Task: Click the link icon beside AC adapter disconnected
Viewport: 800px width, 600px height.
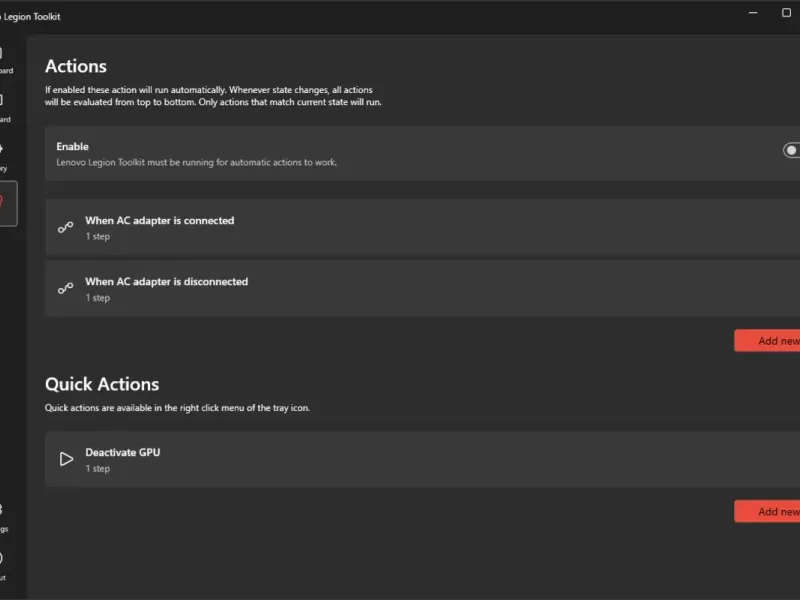Action: tap(66, 289)
